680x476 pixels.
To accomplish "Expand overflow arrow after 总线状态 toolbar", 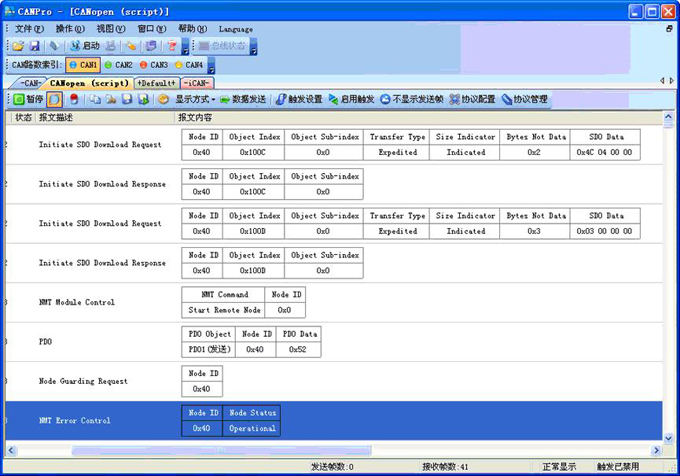I will [253, 47].
